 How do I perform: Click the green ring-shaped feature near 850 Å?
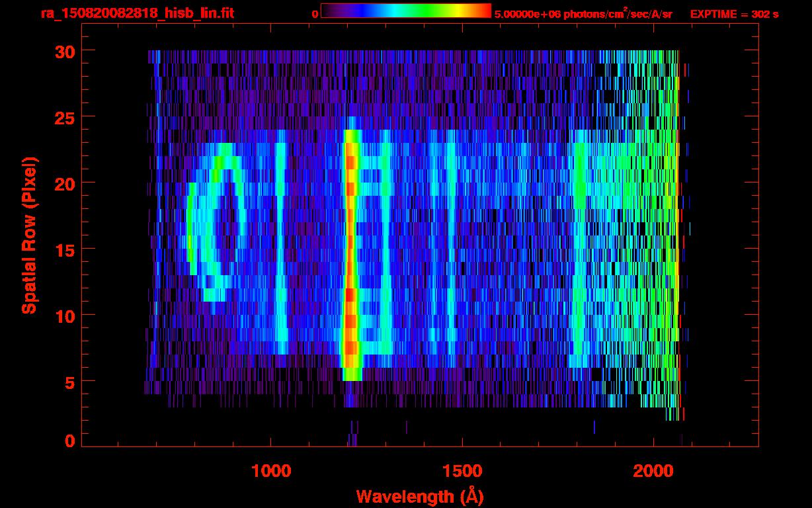point(217,222)
